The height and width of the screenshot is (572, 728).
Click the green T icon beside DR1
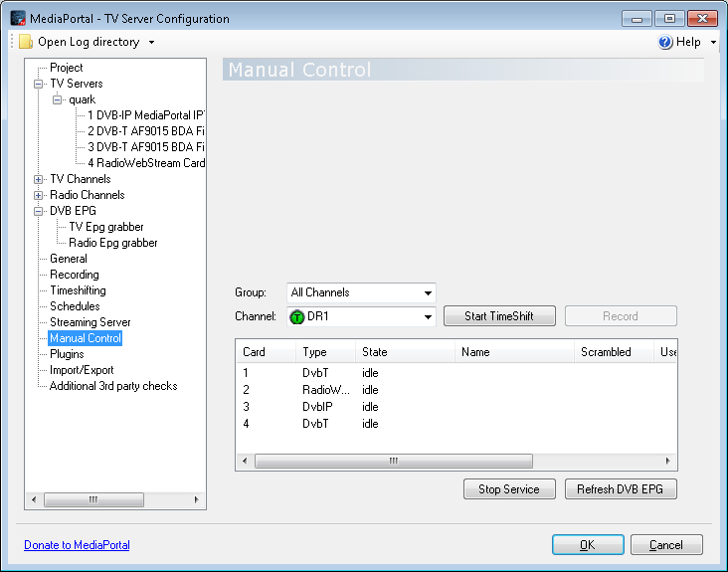click(296, 317)
